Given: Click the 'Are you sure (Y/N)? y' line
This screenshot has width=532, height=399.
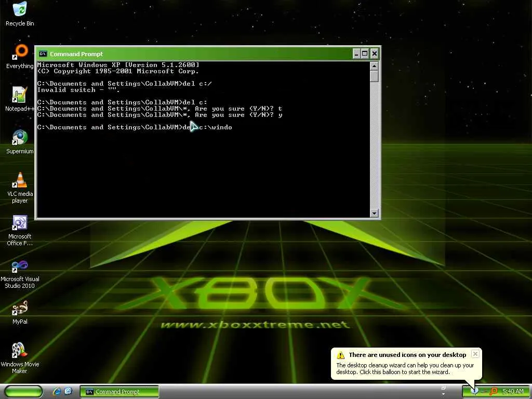Looking at the screenshot, I should click(160, 115).
